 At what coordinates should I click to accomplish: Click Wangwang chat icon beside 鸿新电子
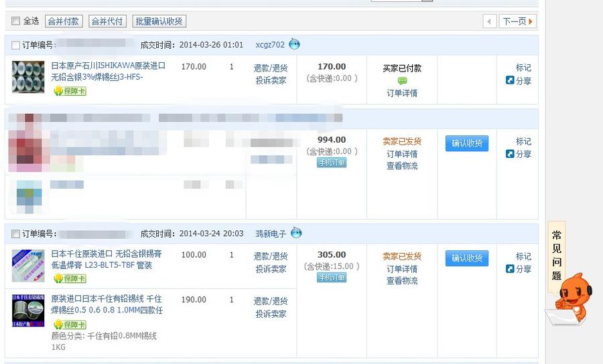[x=296, y=234]
